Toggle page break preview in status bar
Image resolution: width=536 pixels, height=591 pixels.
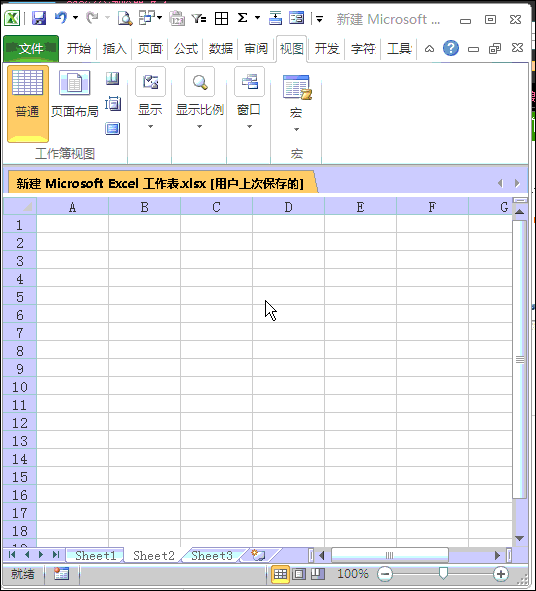(x=318, y=574)
